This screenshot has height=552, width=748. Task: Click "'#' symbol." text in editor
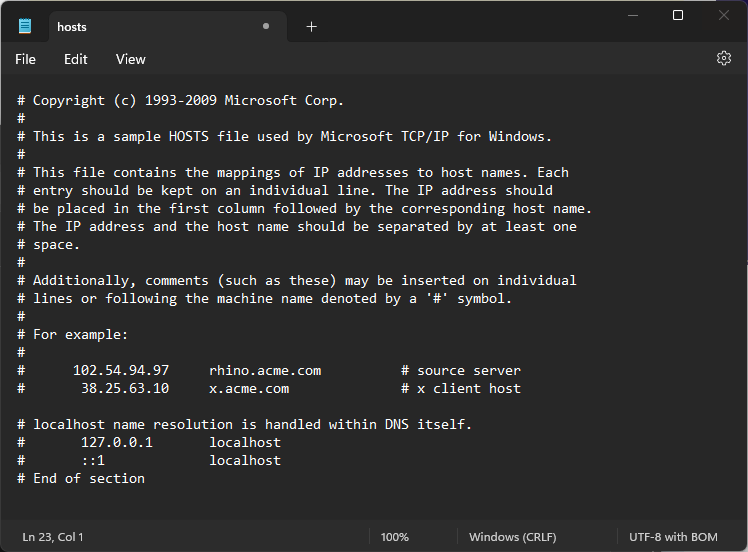(468, 299)
